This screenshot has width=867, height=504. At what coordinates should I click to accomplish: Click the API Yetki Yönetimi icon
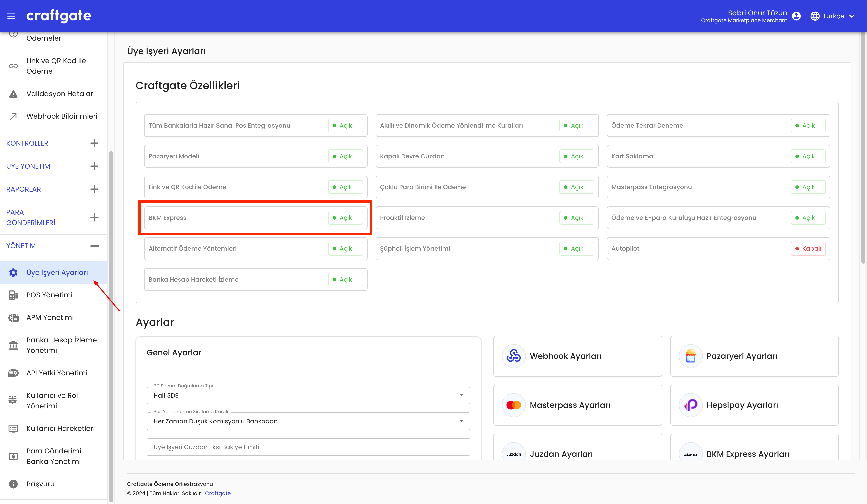13,373
